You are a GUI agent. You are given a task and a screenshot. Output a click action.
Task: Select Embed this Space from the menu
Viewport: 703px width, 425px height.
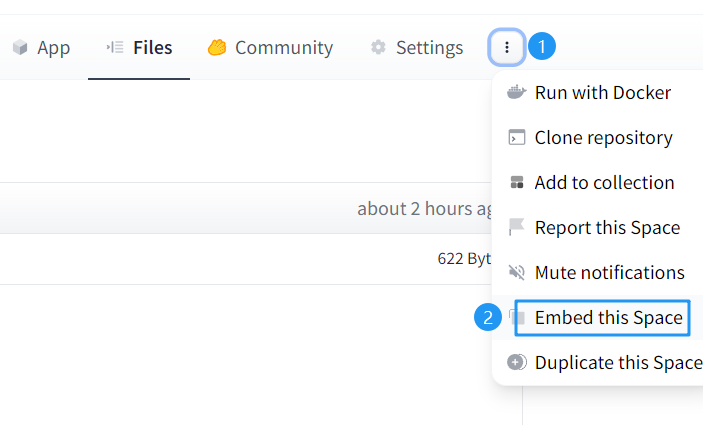coord(608,318)
